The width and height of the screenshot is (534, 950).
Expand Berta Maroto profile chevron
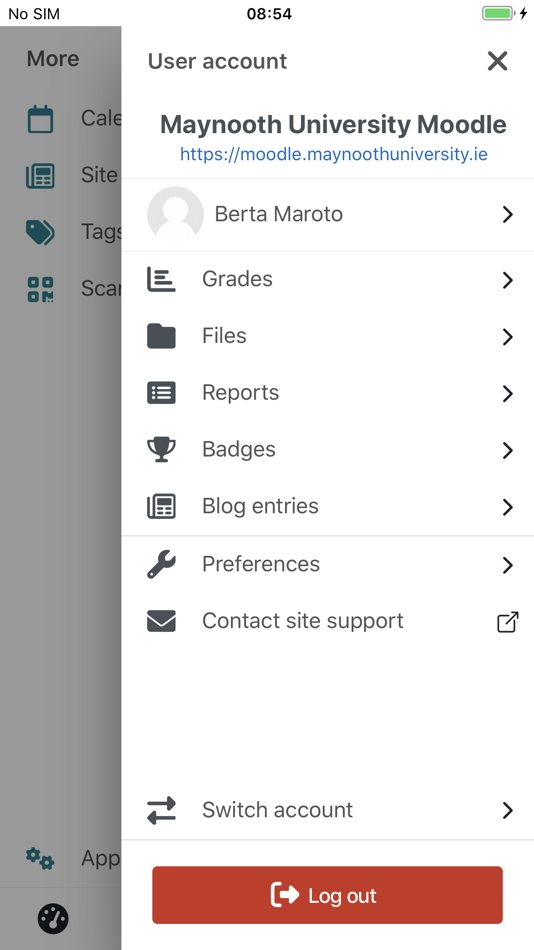pyautogui.click(x=508, y=214)
